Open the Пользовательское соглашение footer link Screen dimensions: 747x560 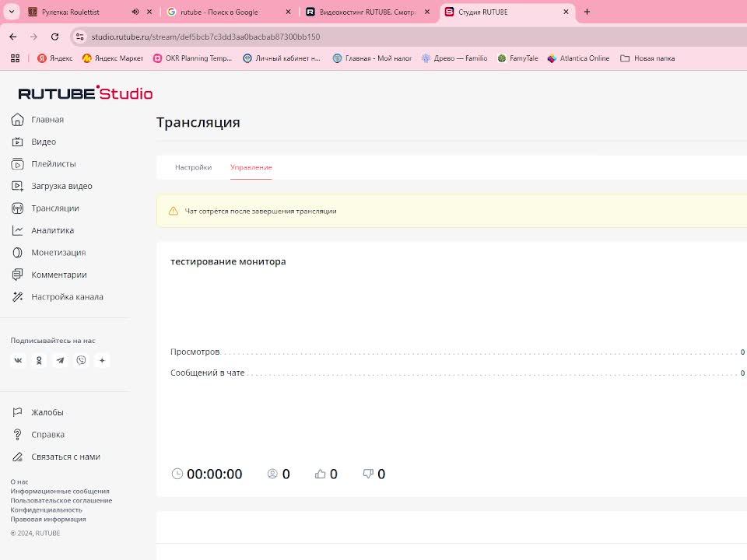pos(61,500)
